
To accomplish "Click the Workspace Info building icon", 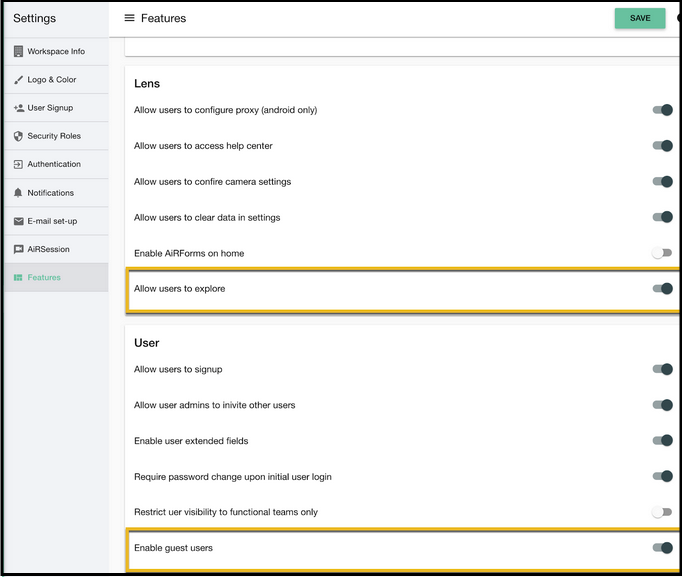I will coord(18,51).
